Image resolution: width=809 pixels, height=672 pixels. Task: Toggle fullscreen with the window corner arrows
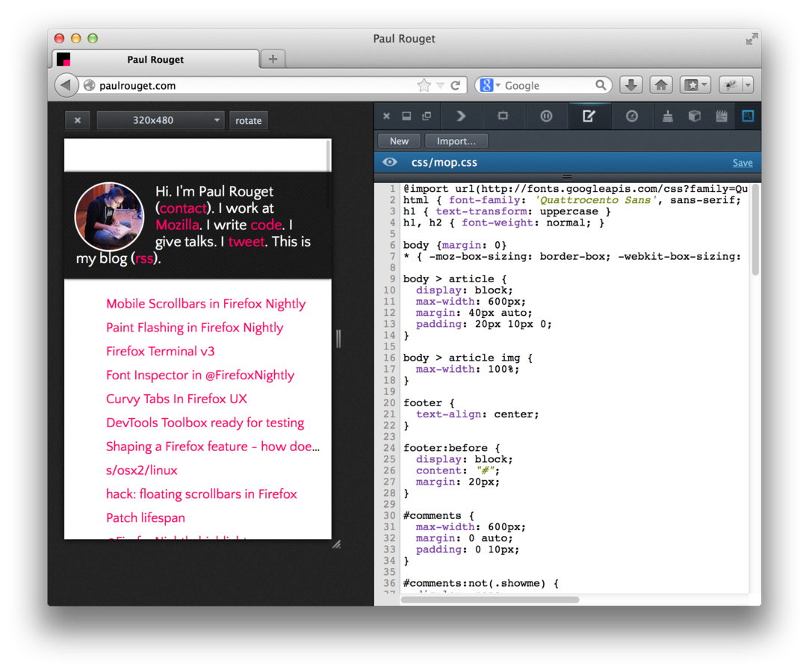(752, 39)
